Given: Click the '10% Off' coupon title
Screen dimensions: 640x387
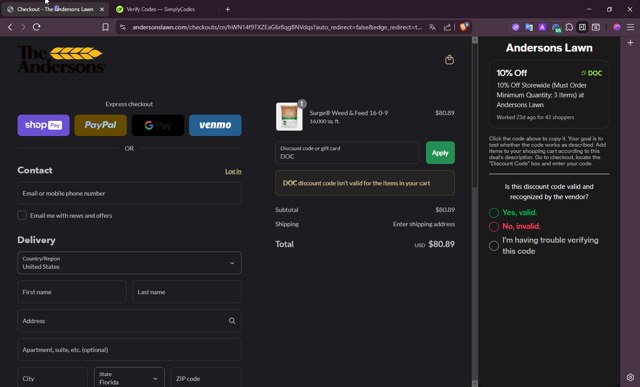Looking at the screenshot, I should (x=511, y=73).
